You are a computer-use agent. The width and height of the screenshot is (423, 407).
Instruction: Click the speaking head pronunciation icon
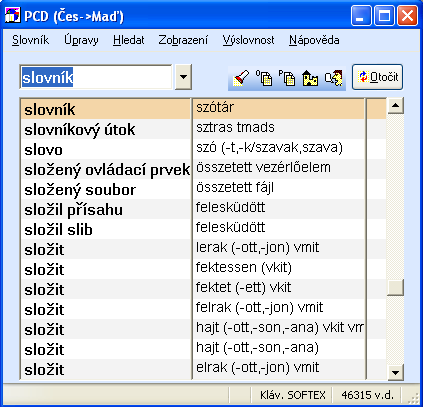pos(334,78)
